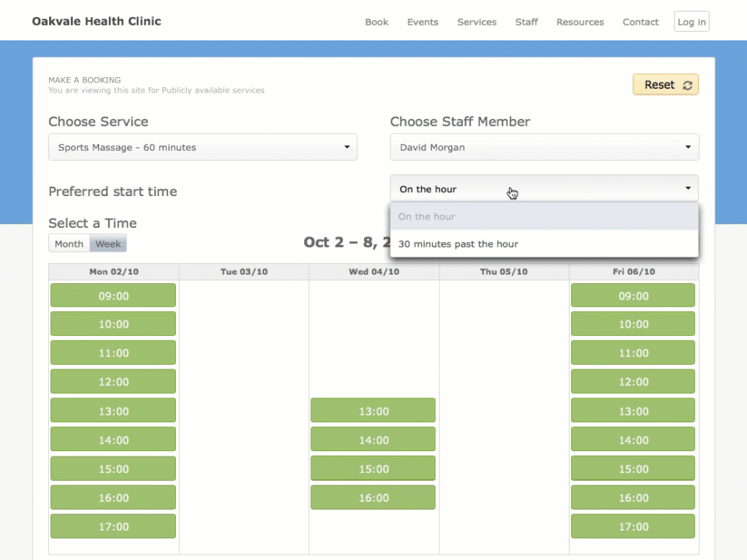Book Wednesday 13:00 slot
The width and height of the screenshot is (747, 560).
373,411
